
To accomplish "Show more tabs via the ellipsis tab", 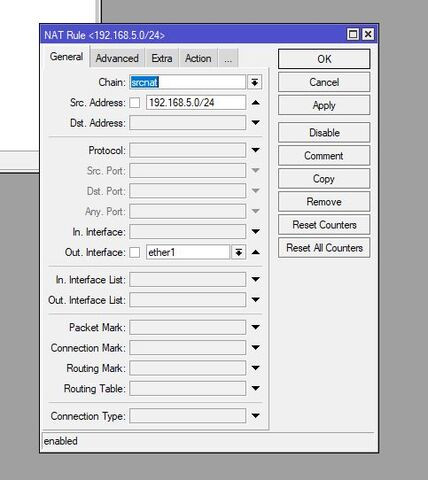I will click(x=228, y=58).
